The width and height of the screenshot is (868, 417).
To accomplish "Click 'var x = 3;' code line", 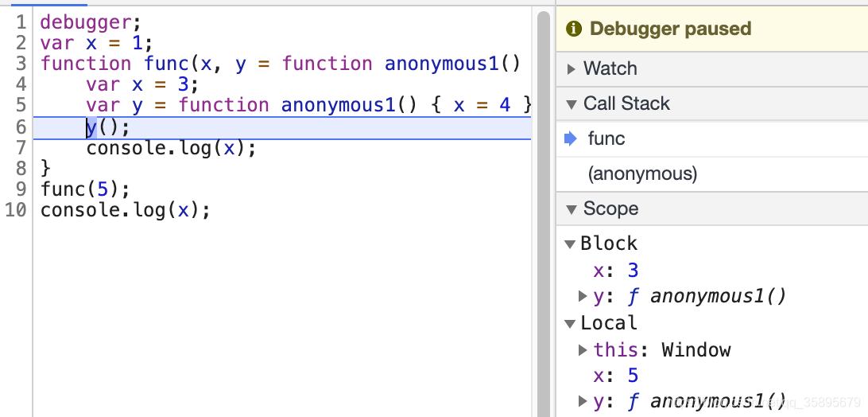I will pos(142,84).
